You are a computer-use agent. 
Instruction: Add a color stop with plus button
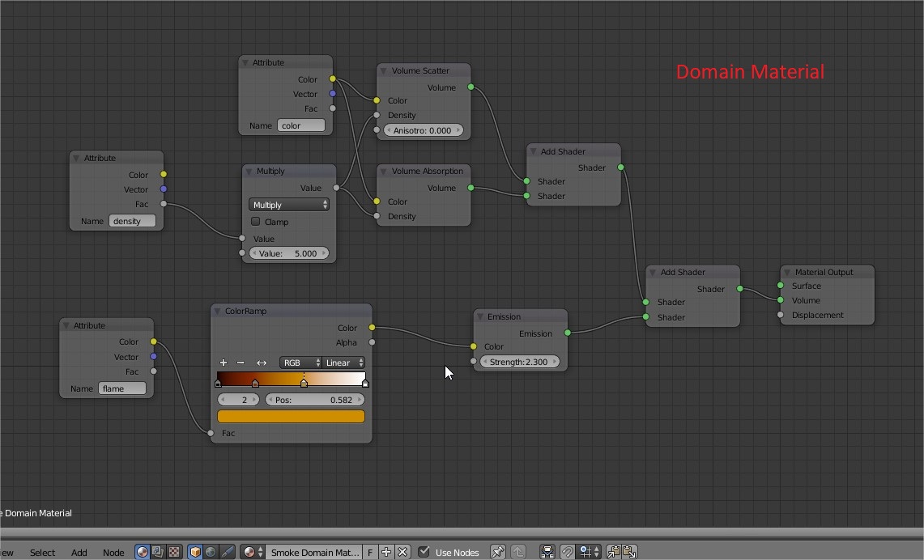[x=224, y=363]
